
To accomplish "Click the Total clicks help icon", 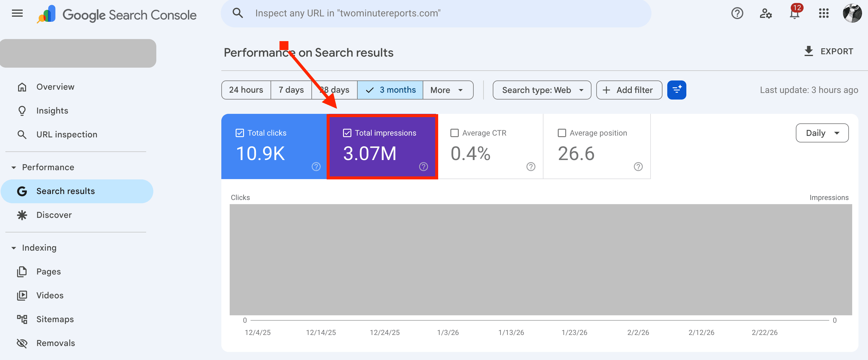I will tap(316, 167).
